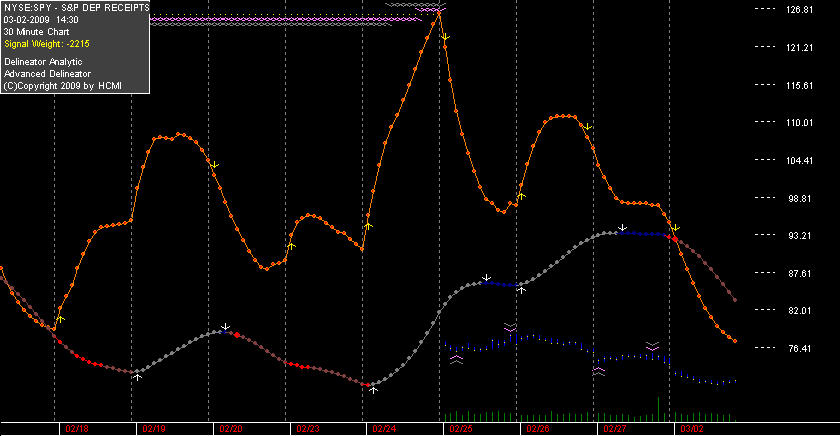Click the 02/27 date label
Image resolution: width=840 pixels, height=436 pixels.
coord(615,429)
